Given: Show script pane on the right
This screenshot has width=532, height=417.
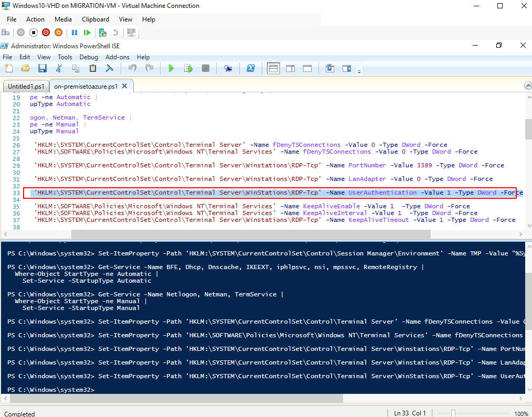Looking at the screenshot, I should pos(291,68).
